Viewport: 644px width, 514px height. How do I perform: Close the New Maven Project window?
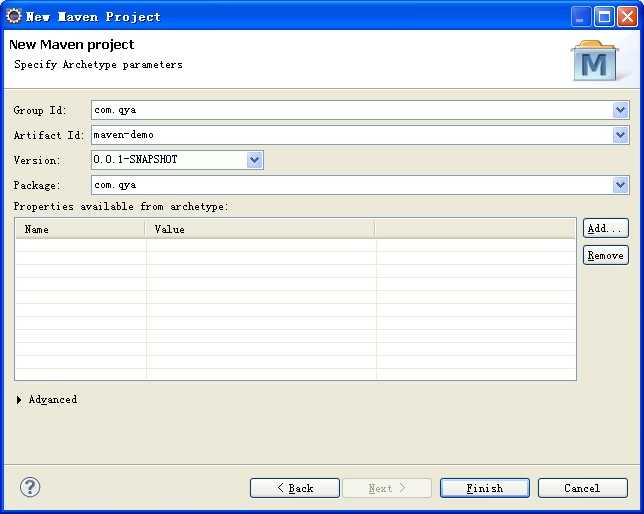[x=628, y=17]
